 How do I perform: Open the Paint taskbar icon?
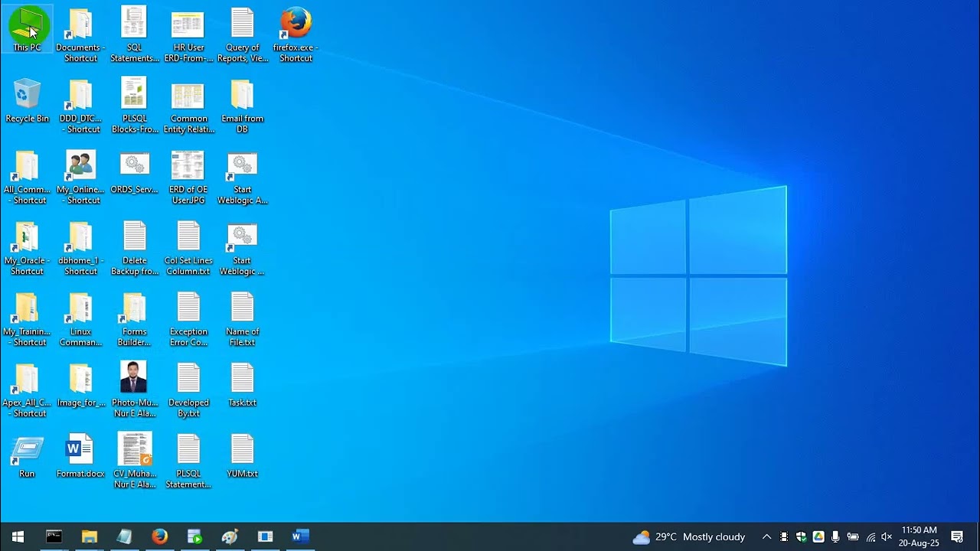(230, 536)
